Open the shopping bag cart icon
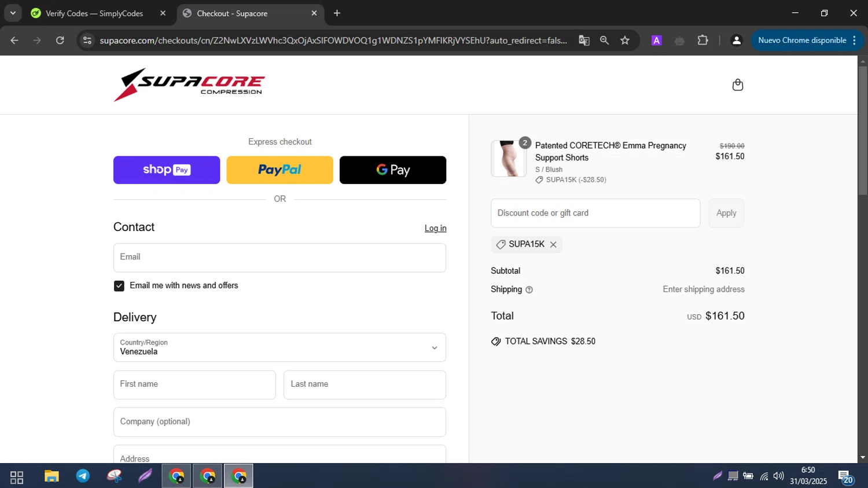 click(x=737, y=85)
